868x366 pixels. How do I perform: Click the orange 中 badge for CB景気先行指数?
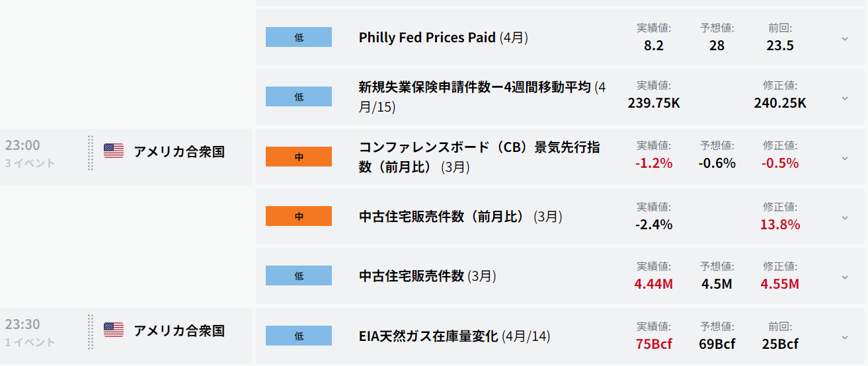pyautogui.click(x=299, y=157)
